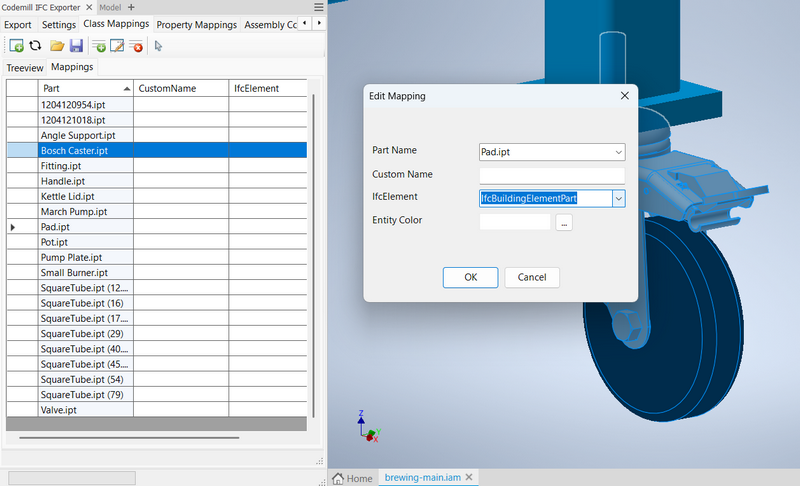Select the Pump Plate.ipt row
The image size is (800, 486).
[157, 258]
